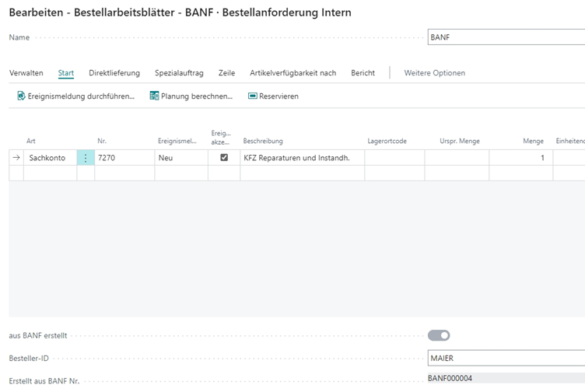Viewport: 585px width, 392px height.
Task: Open the Zeile menu
Action: [x=226, y=73]
